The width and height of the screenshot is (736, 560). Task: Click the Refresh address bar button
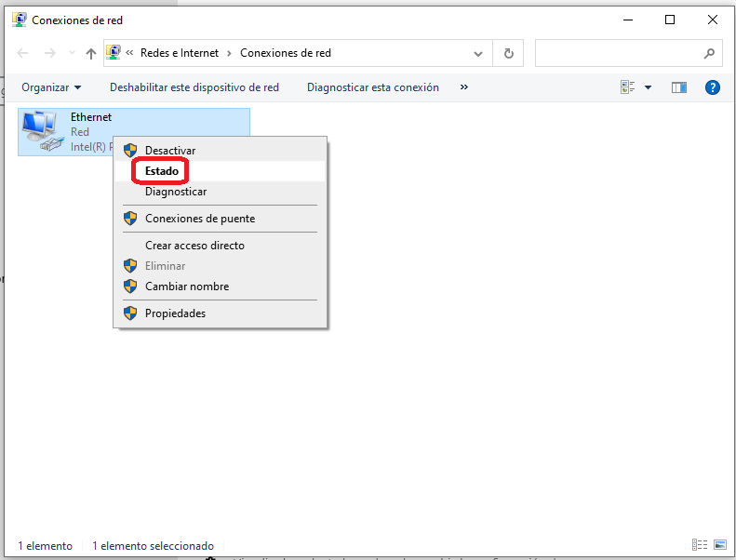coord(508,54)
